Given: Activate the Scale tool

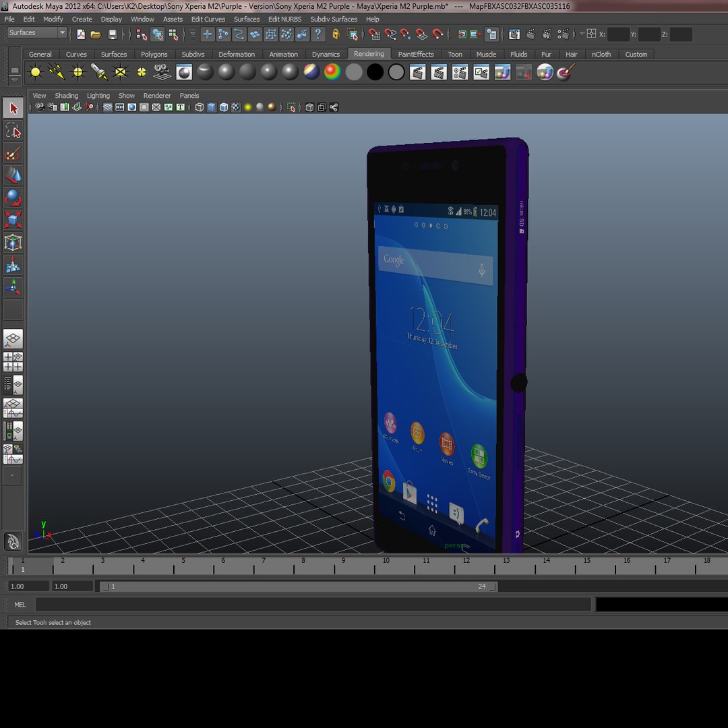Looking at the screenshot, I should click(13, 220).
